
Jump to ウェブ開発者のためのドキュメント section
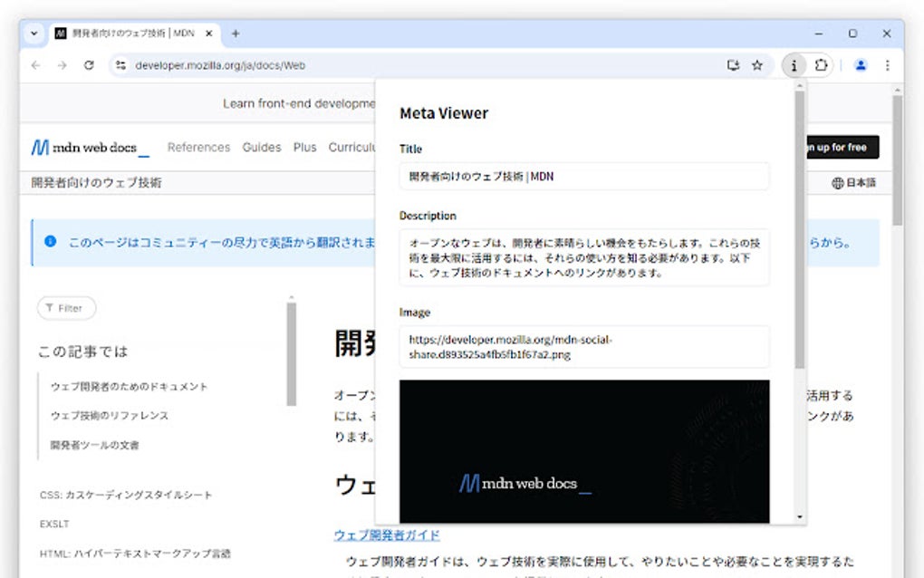coord(129,387)
